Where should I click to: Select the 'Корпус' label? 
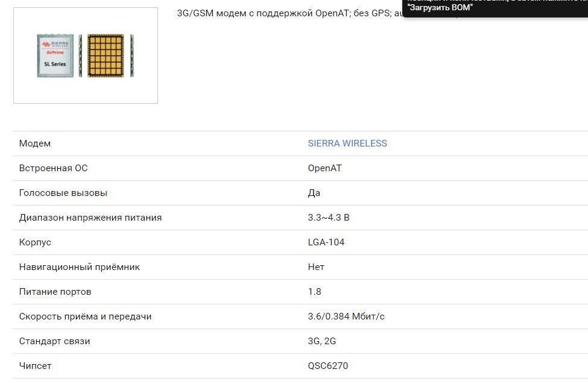coord(35,242)
